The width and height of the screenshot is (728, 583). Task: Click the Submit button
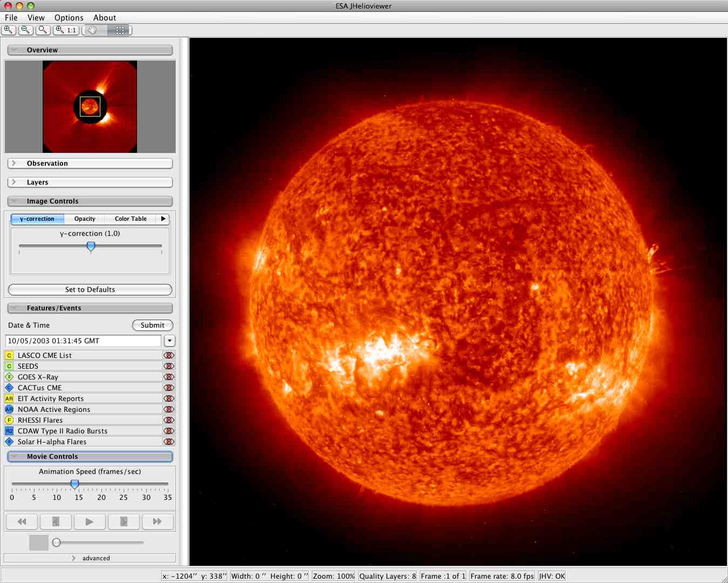pyautogui.click(x=153, y=325)
